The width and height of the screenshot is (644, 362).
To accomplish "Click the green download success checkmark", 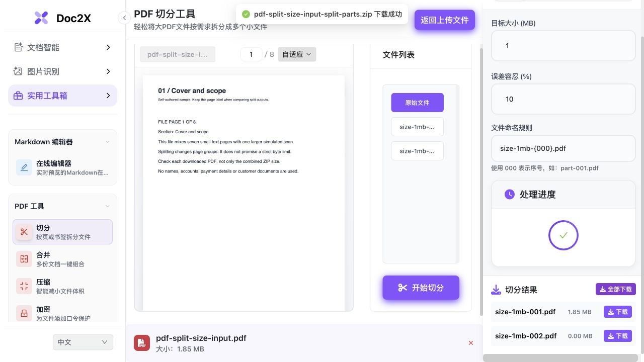I will pos(246,14).
